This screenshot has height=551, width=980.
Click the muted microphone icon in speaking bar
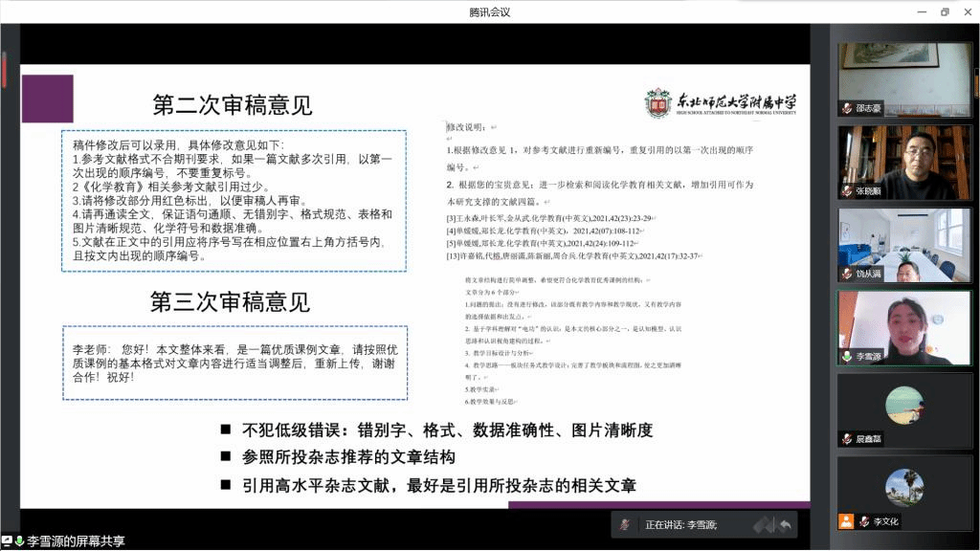pos(625,524)
